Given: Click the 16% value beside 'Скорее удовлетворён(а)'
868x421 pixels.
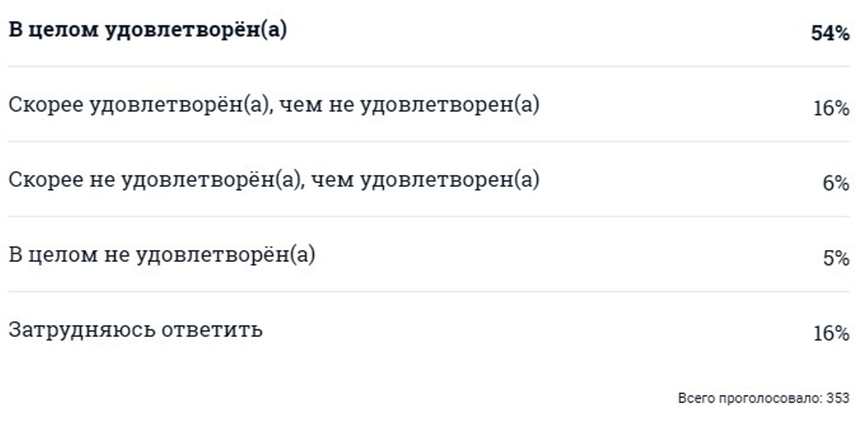Looking at the screenshot, I should [x=832, y=109].
